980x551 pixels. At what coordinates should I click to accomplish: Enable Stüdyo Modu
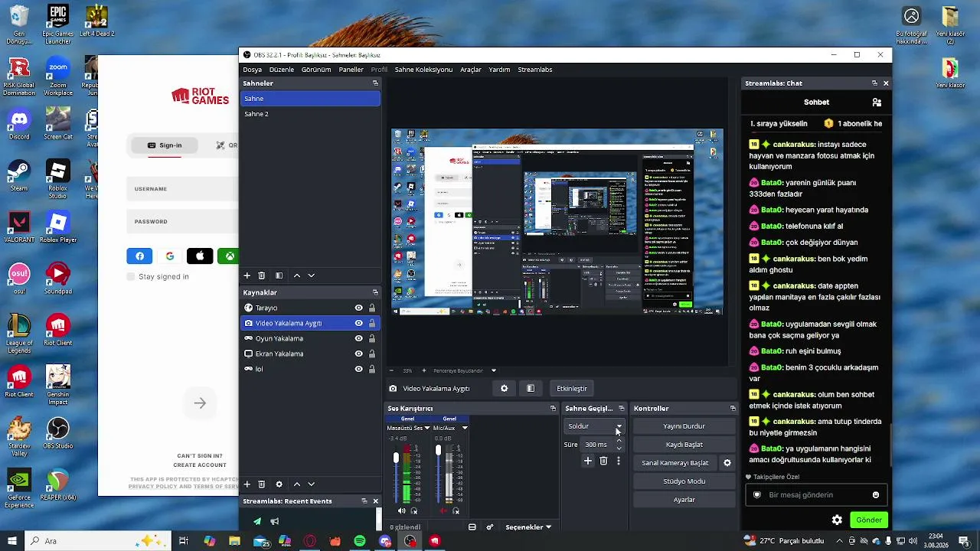pos(684,481)
